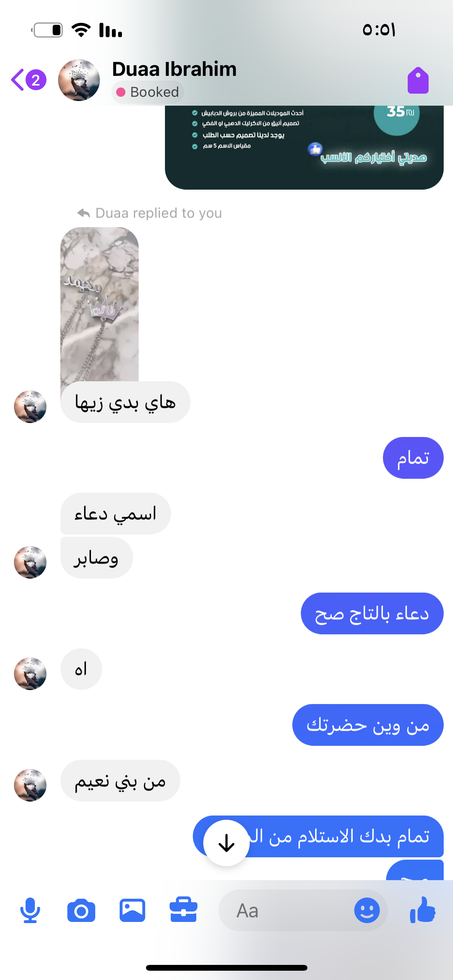The width and height of the screenshot is (453, 980).
Task: Open the photo gallery icon
Action: pos(132,910)
